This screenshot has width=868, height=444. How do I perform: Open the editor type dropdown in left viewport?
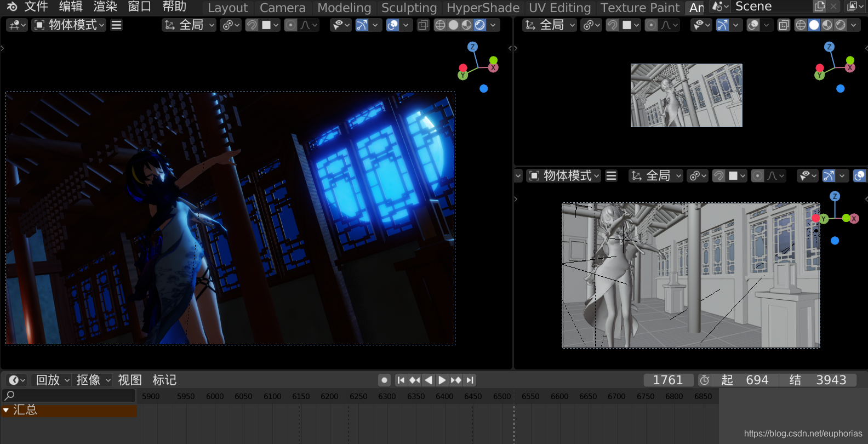[x=18, y=25]
